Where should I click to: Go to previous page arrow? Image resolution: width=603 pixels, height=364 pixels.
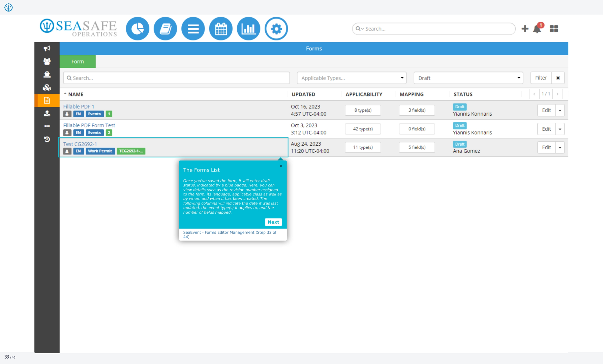click(534, 94)
